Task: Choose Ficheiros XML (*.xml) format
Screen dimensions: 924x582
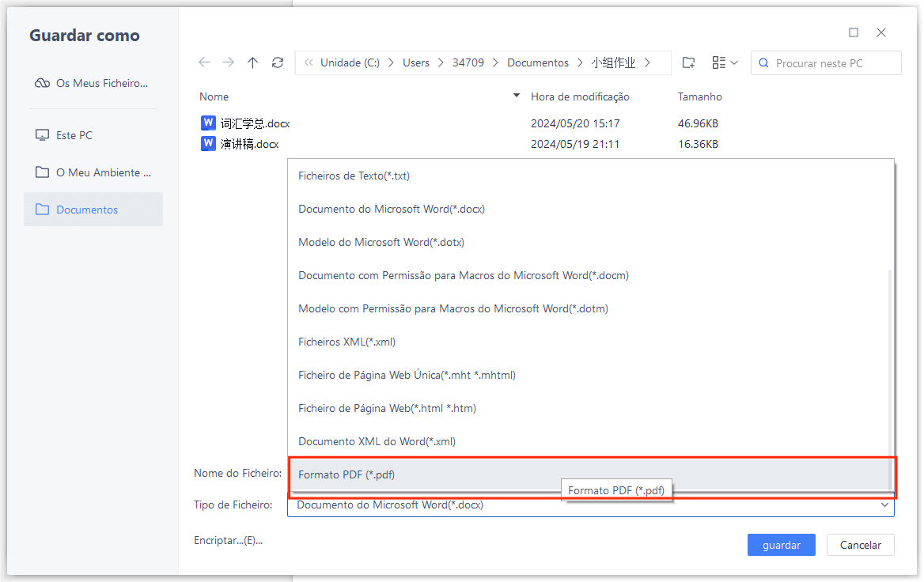Action: pyautogui.click(x=588, y=342)
